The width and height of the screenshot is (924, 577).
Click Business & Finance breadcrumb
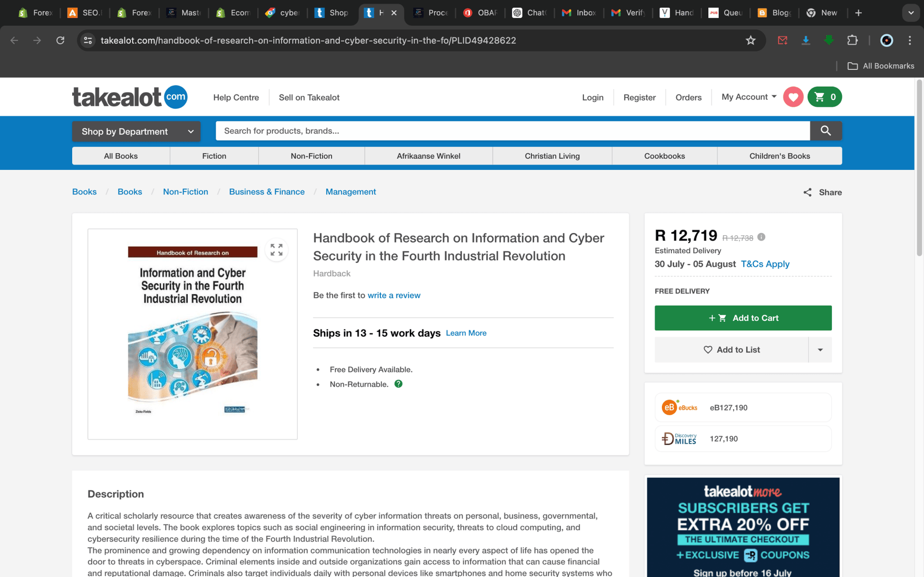point(267,192)
